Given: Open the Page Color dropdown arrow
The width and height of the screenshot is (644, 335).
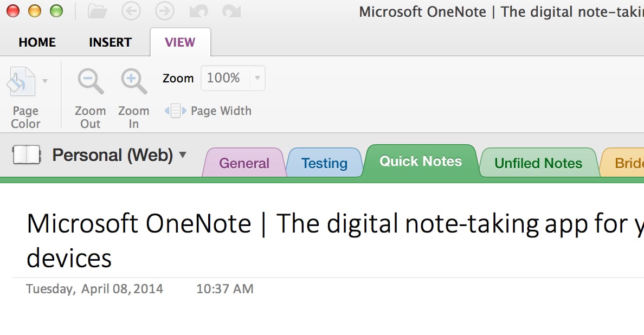Looking at the screenshot, I should (45, 81).
